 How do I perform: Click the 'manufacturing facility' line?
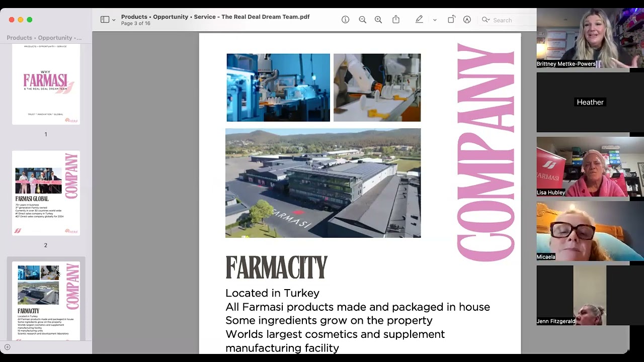click(x=282, y=348)
